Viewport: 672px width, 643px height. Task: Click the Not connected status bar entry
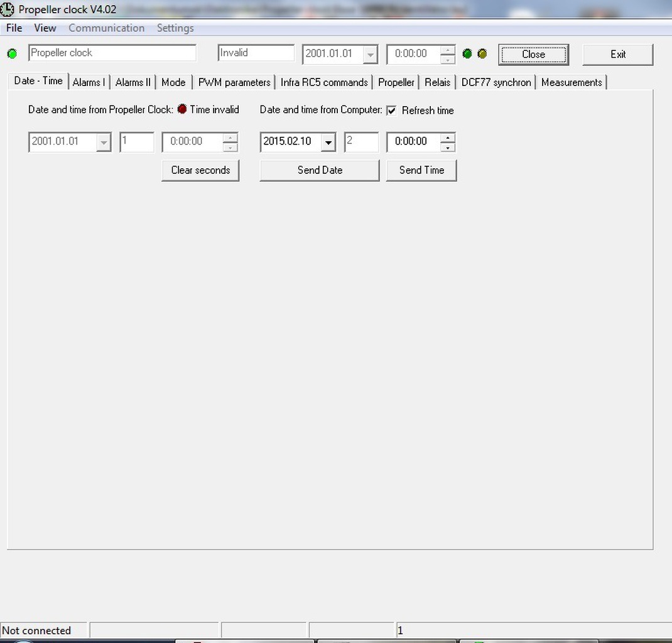click(43, 630)
